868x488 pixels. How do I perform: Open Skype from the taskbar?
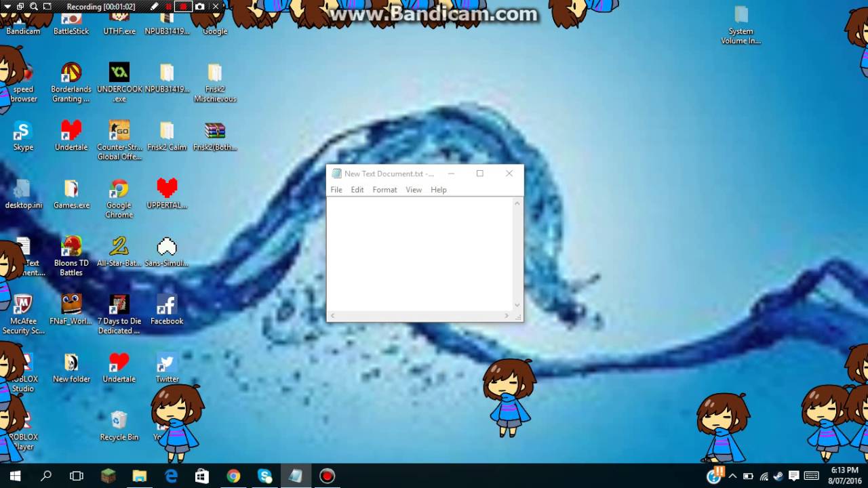coord(264,476)
